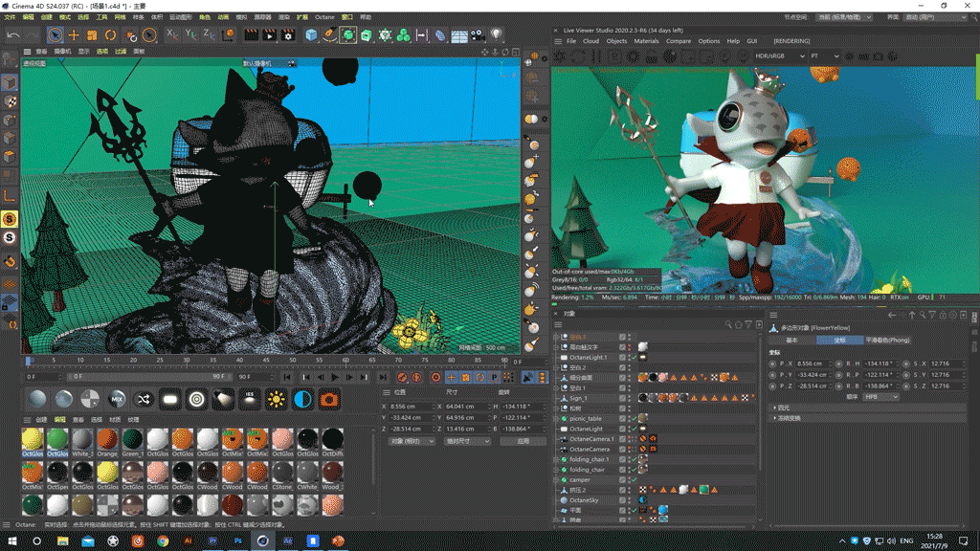This screenshot has height=551, width=980.
Task: Click Render to Picture Viewer clapperboard
Action: [269, 35]
